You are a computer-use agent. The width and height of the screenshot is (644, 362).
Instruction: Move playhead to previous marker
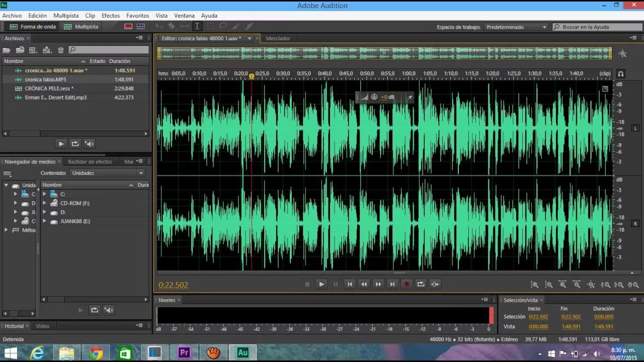coord(350,284)
